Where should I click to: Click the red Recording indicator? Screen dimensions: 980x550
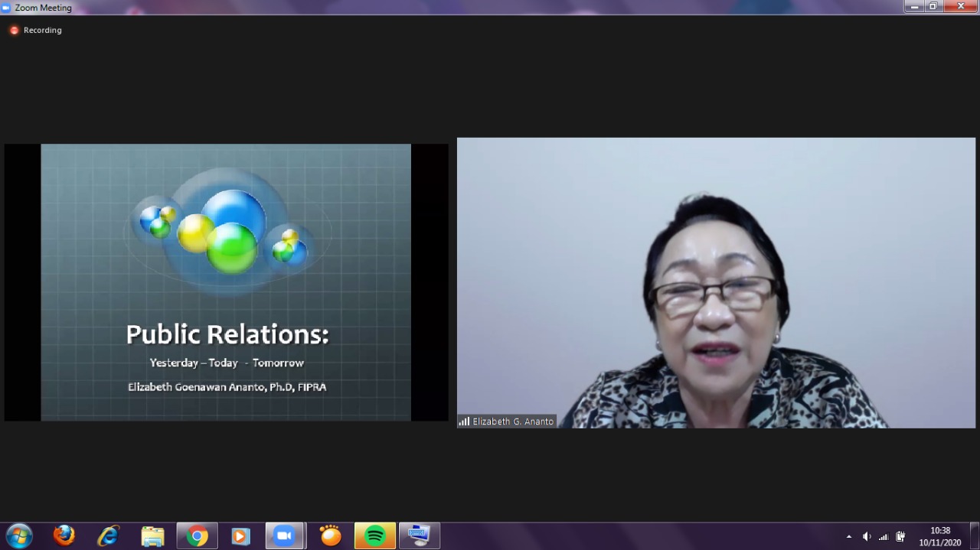coord(14,31)
